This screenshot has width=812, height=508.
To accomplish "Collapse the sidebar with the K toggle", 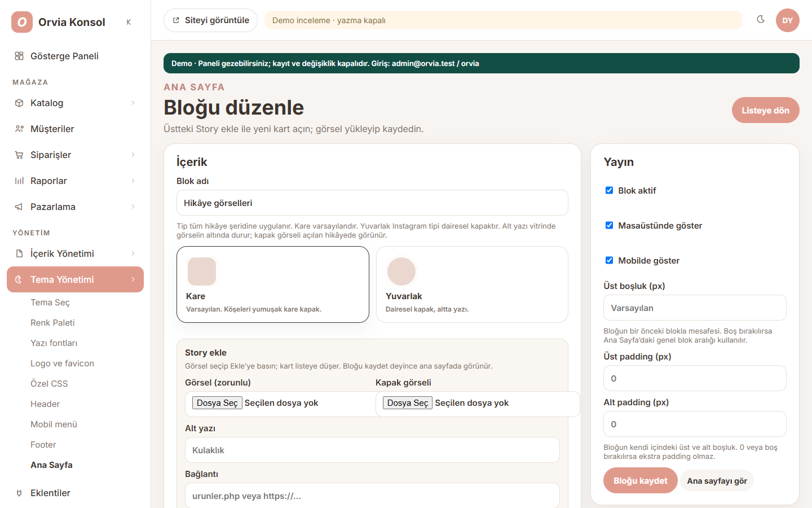I will point(129,22).
